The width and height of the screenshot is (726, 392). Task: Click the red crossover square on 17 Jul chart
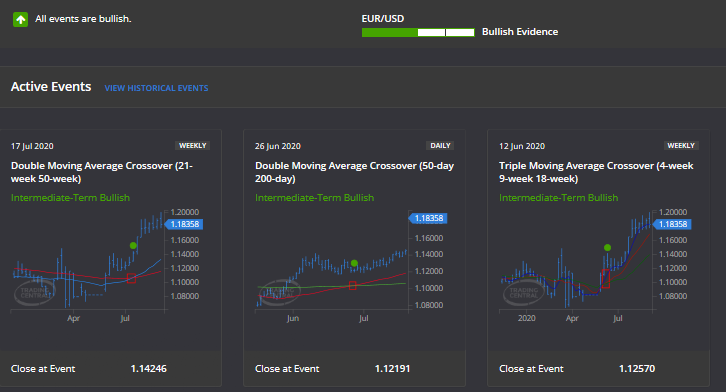(131, 278)
